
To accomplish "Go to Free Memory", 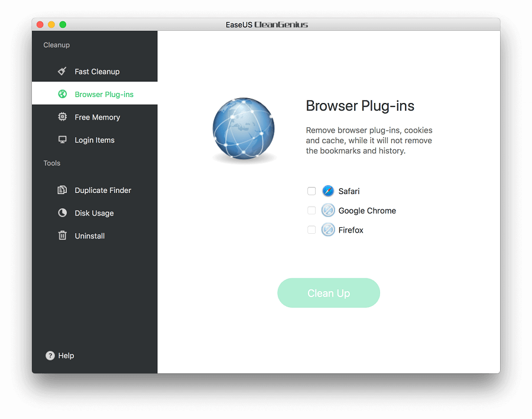I will [x=95, y=117].
